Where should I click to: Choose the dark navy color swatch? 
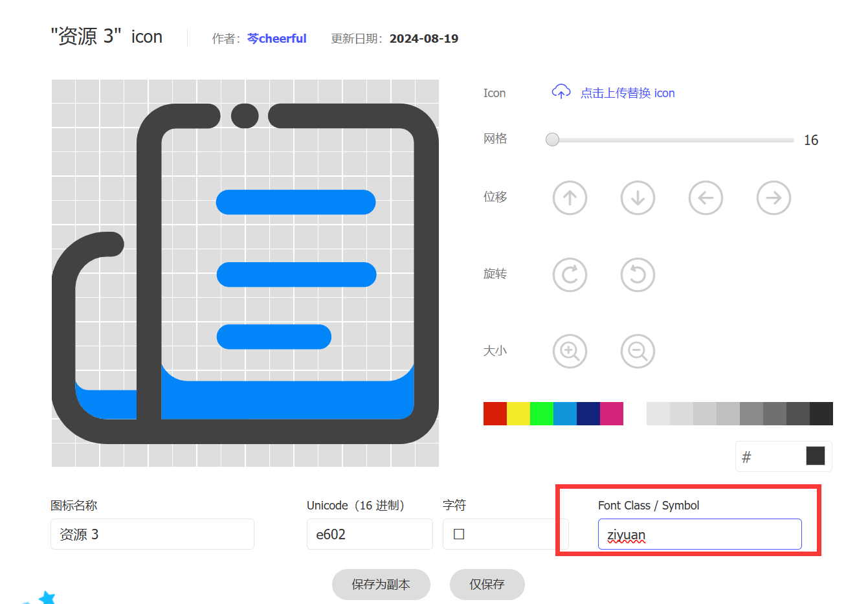pyautogui.click(x=588, y=414)
